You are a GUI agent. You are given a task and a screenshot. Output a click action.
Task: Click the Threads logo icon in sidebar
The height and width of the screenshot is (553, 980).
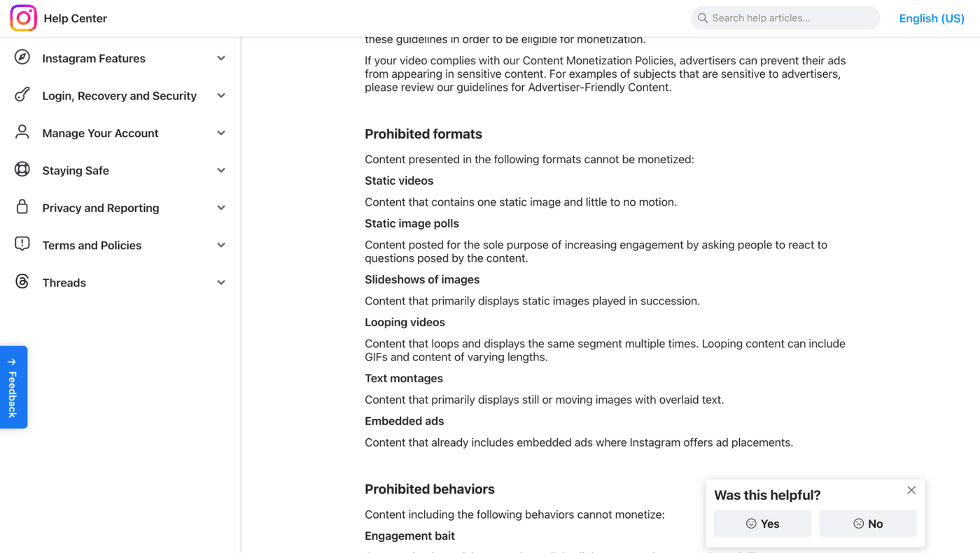click(x=22, y=282)
